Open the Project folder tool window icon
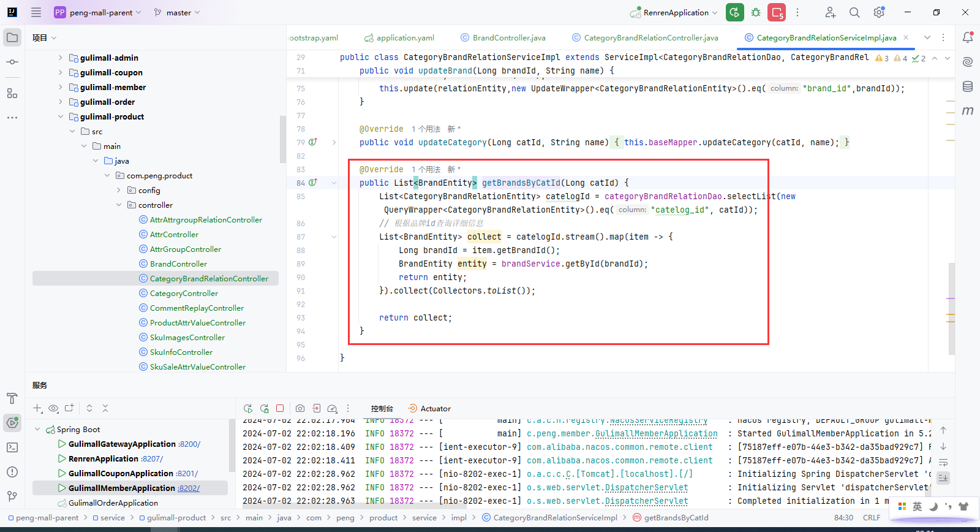Screen dimensions: 980x532 [x=12, y=37]
